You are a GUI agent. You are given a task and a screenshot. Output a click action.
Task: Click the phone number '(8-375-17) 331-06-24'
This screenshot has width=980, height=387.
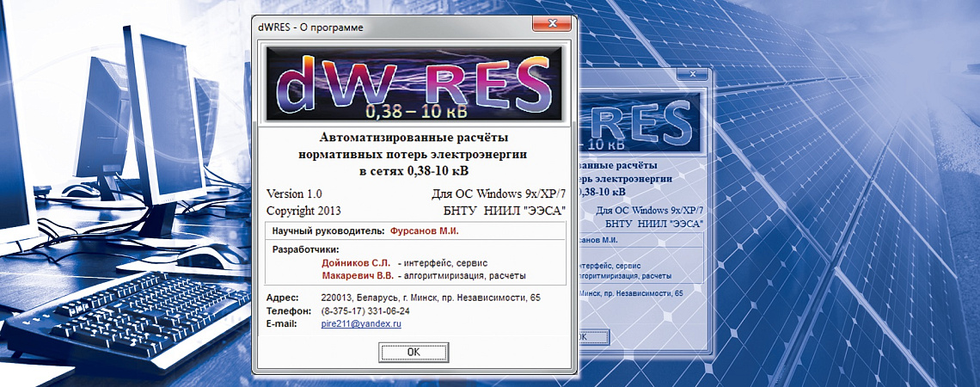pos(365,310)
